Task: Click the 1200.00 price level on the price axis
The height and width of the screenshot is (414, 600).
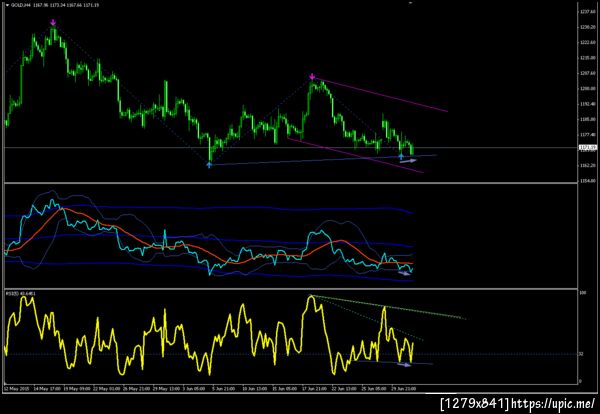Action: [x=587, y=88]
